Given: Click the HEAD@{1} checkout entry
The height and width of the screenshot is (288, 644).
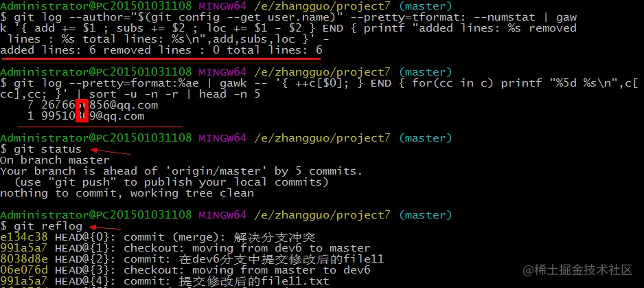Looking at the screenshot, I should [x=185, y=248].
